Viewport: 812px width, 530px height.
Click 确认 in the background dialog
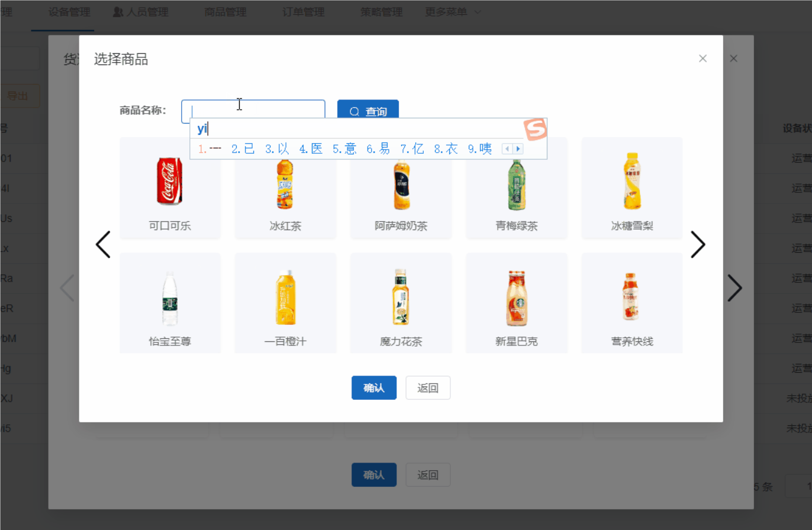pos(374,475)
